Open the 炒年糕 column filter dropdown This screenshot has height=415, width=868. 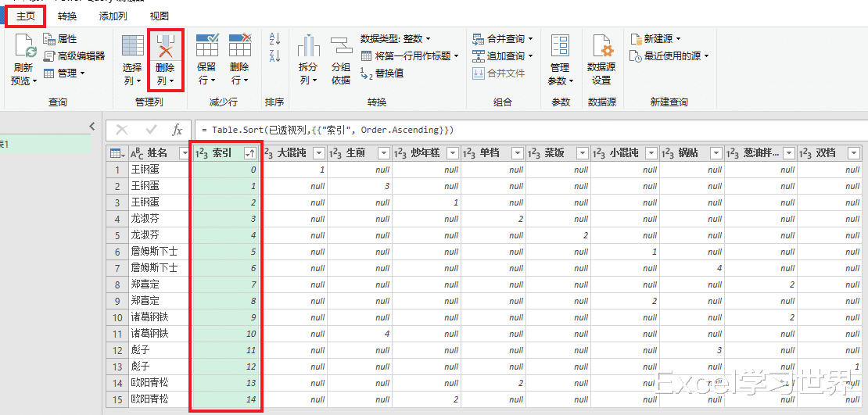[453, 153]
